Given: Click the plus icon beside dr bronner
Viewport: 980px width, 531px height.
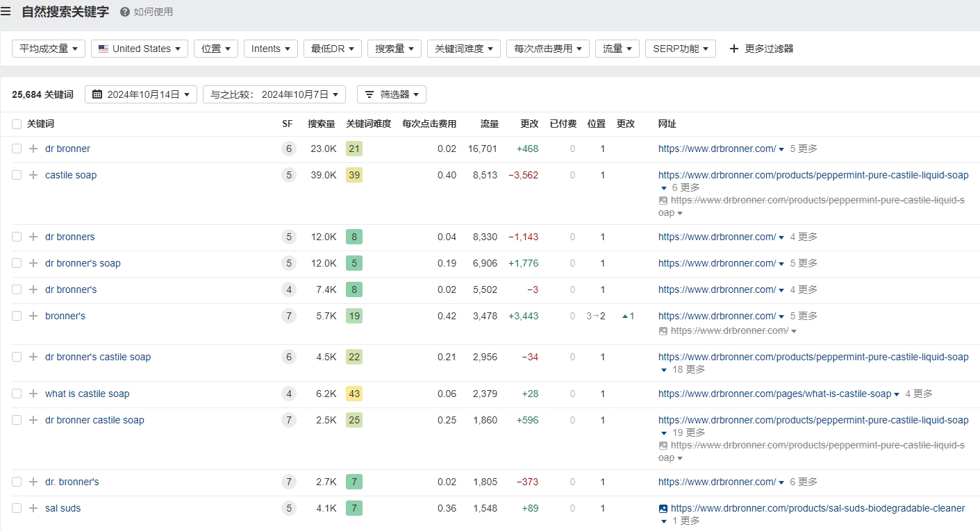Looking at the screenshot, I should 33,149.
